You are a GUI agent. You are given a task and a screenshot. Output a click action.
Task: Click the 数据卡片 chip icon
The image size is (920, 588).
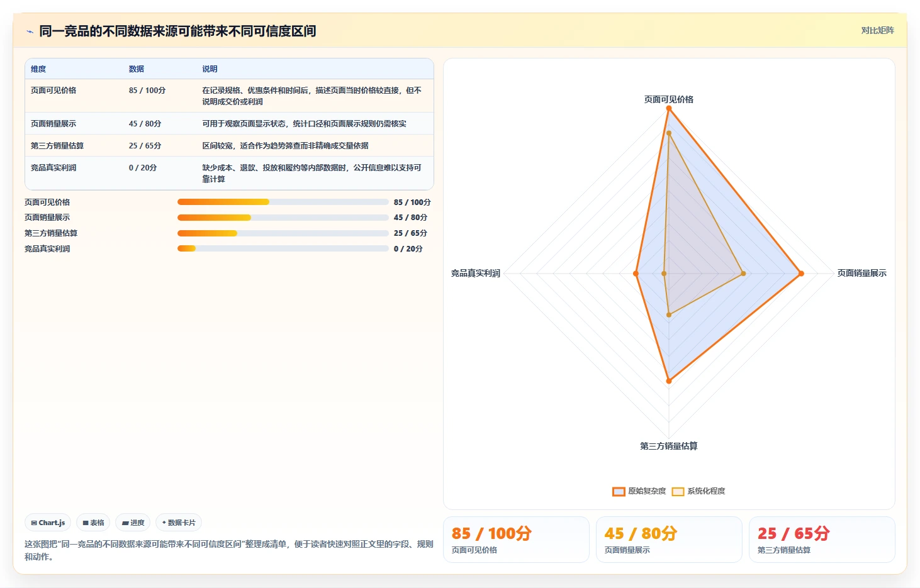coord(164,523)
